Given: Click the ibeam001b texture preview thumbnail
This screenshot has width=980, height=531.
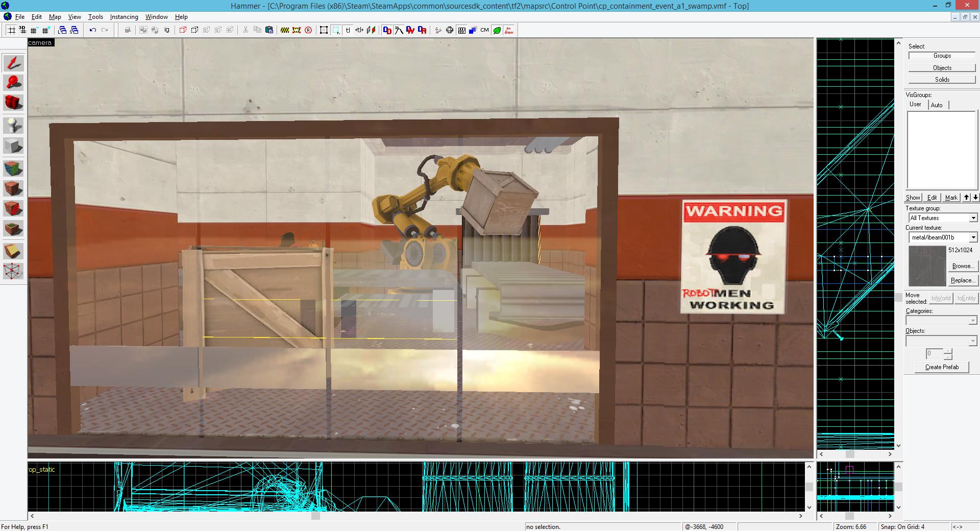Looking at the screenshot, I should point(927,266).
